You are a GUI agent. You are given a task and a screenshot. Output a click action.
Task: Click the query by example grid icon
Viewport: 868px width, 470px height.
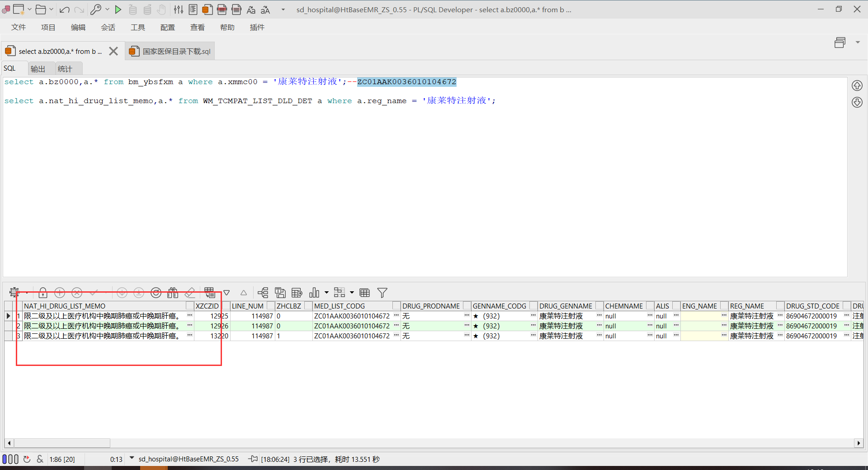[x=210, y=292]
